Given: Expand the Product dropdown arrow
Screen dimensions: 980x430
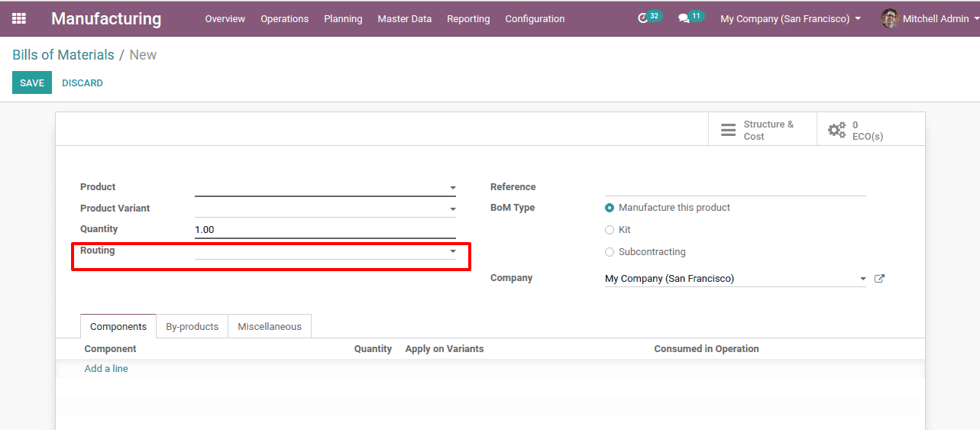Looking at the screenshot, I should click(452, 188).
